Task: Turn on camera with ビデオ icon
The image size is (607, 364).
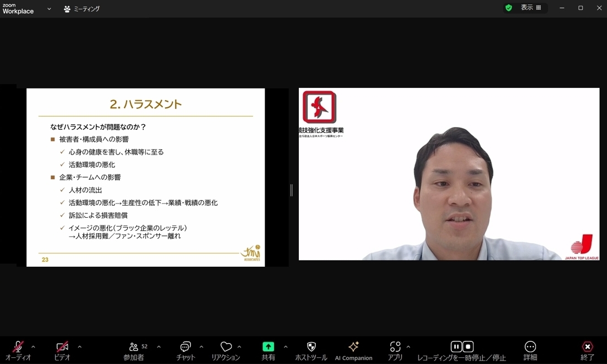Action: 62,346
